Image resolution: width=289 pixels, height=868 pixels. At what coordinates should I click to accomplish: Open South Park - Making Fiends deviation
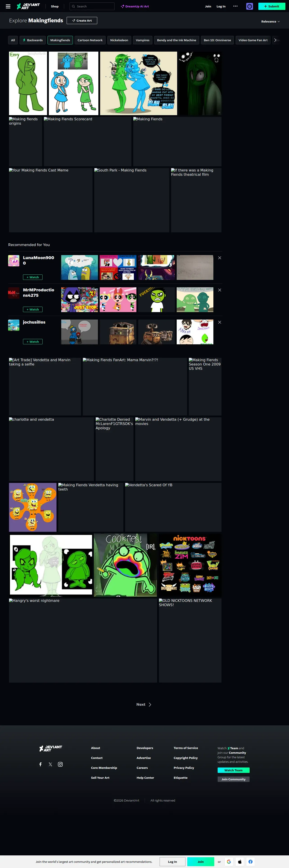pyautogui.click(x=131, y=200)
